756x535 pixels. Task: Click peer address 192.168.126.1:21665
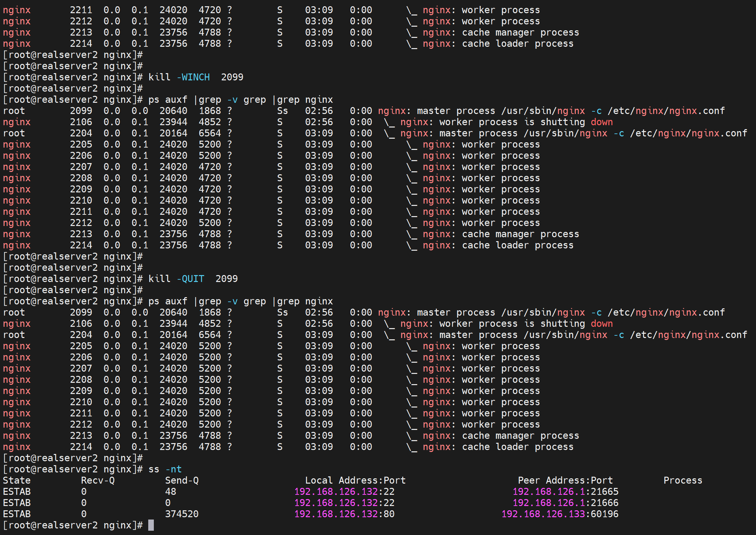pos(565,492)
